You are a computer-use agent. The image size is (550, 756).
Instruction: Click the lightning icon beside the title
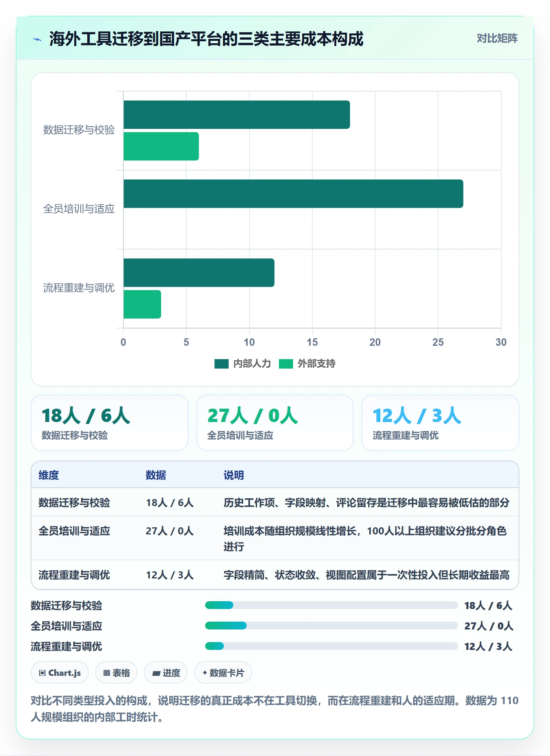(x=37, y=39)
